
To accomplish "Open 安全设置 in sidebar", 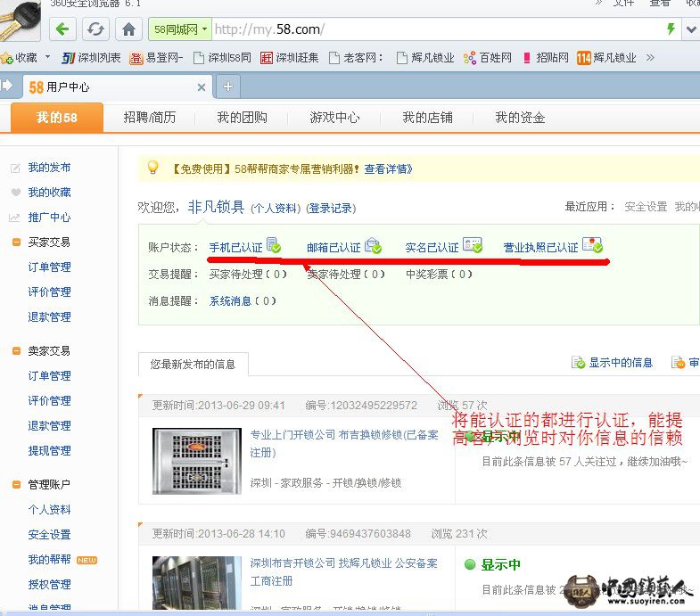I will click(x=49, y=534).
